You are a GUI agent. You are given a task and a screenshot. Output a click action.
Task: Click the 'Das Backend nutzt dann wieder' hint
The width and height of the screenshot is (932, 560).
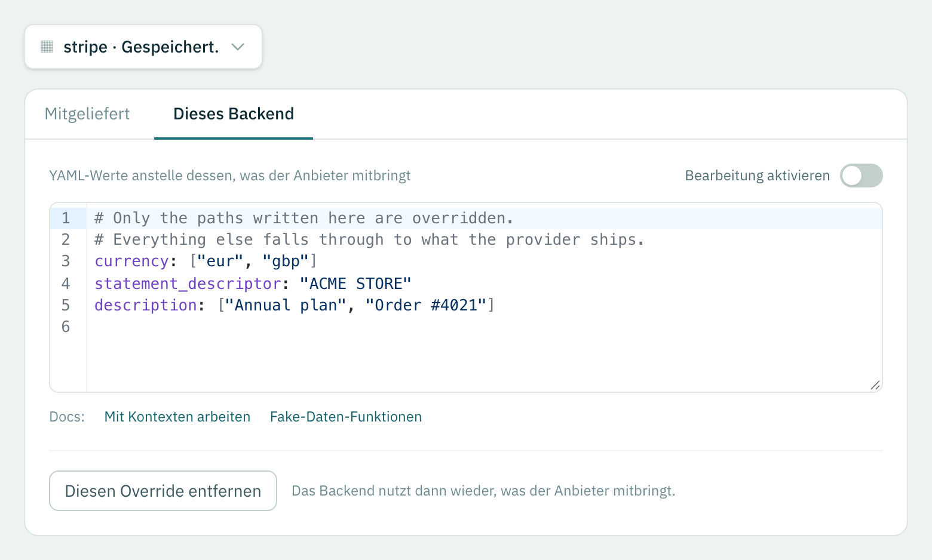click(x=483, y=491)
